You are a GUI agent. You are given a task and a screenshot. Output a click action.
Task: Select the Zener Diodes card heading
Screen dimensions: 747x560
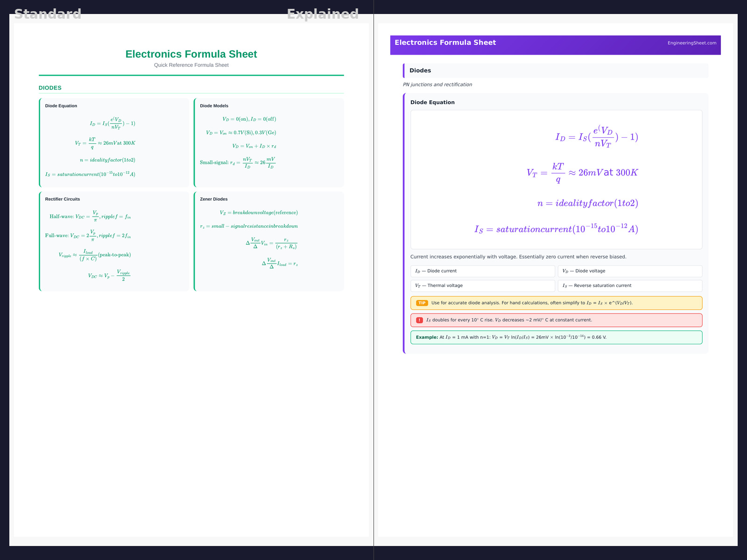pyautogui.click(x=214, y=199)
